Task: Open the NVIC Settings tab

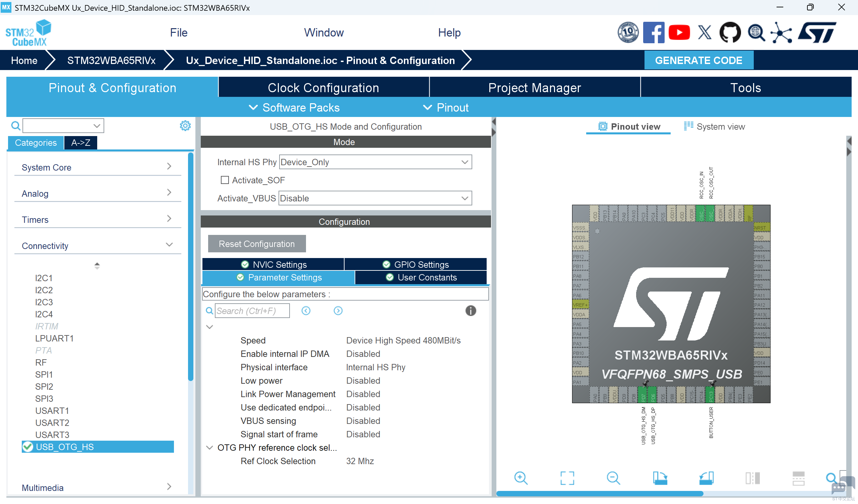Action: pyautogui.click(x=273, y=265)
